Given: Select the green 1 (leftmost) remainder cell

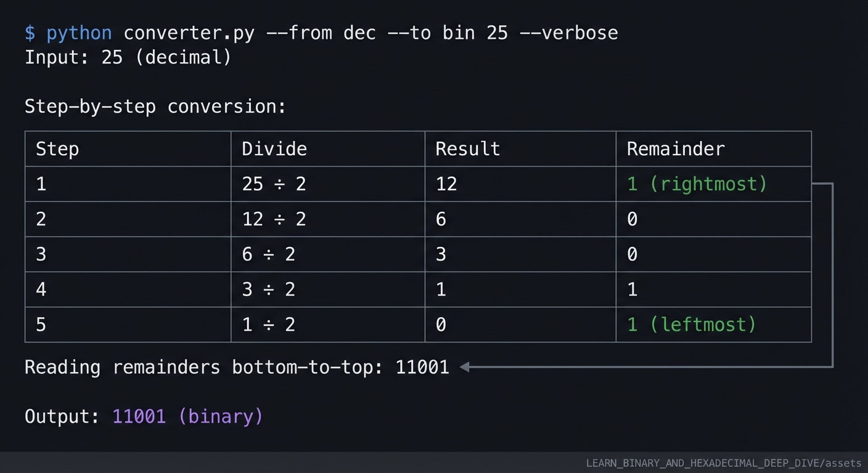Looking at the screenshot, I should tap(691, 325).
